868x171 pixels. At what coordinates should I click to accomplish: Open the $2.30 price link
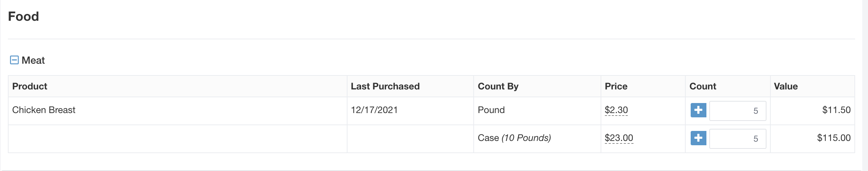(x=616, y=110)
